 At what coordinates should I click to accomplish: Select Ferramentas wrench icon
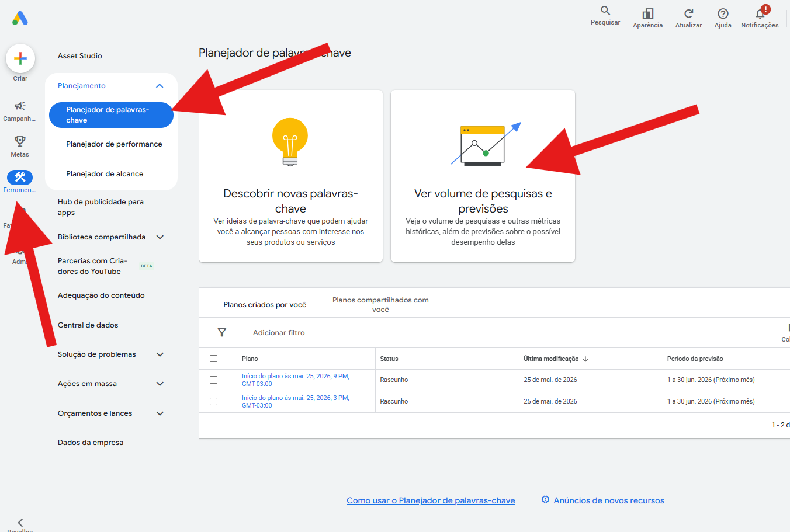(20, 177)
